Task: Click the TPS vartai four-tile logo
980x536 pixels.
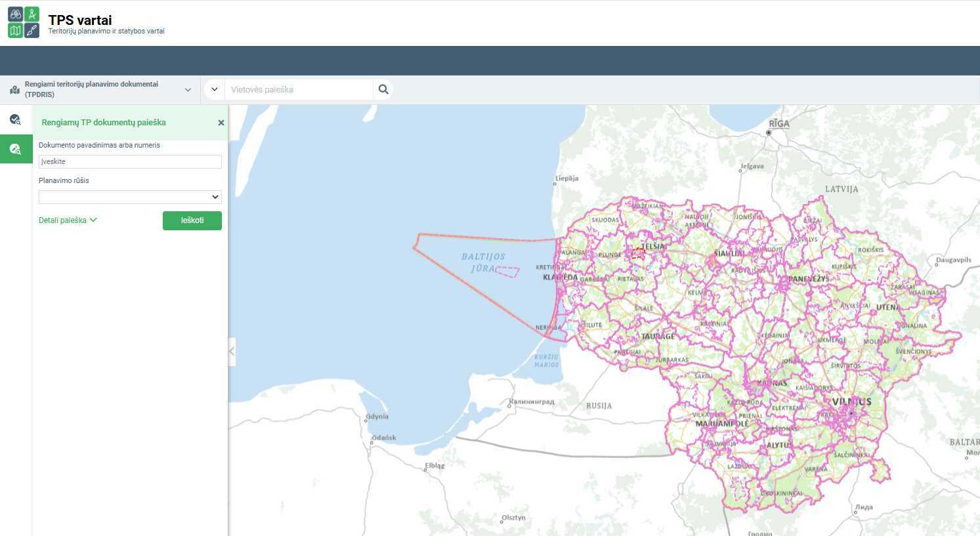Action: click(x=24, y=22)
